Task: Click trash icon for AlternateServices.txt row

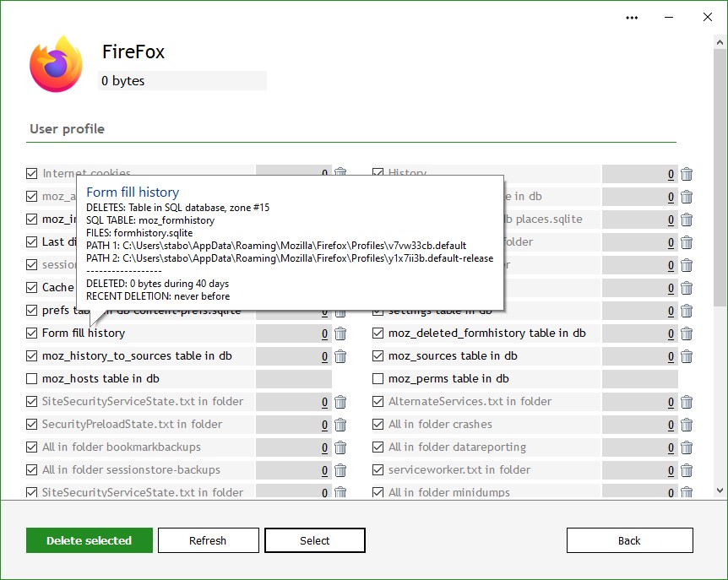Action: tap(687, 402)
